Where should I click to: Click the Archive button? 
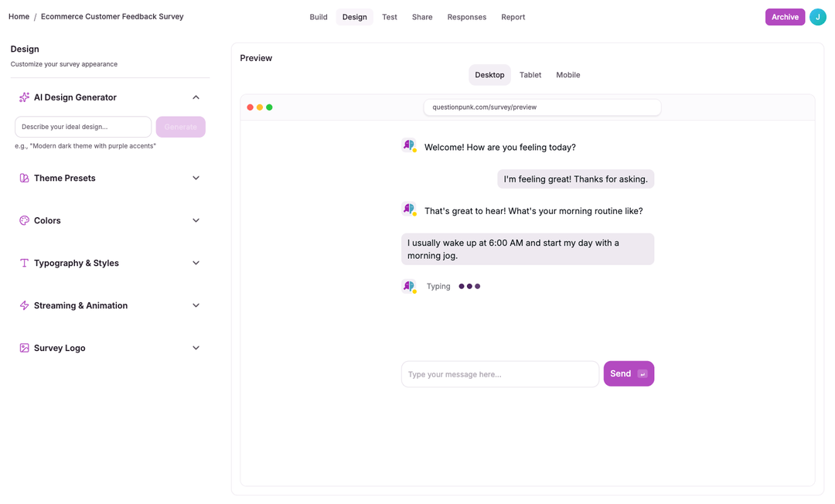click(x=785, y=16)
